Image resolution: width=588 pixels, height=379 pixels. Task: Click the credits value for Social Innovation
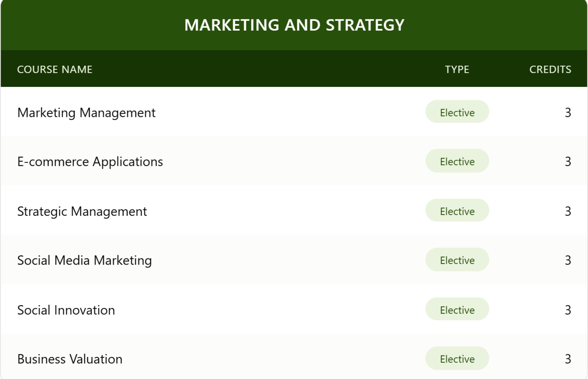click(568, 310)
